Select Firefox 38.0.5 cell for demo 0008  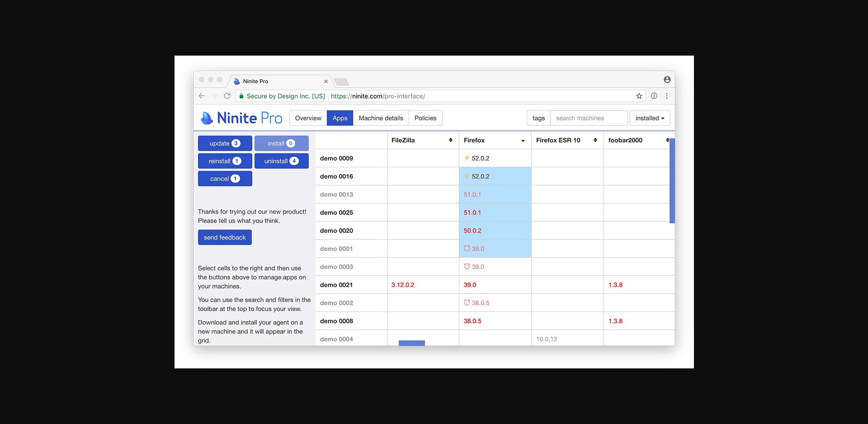point(495,321)
